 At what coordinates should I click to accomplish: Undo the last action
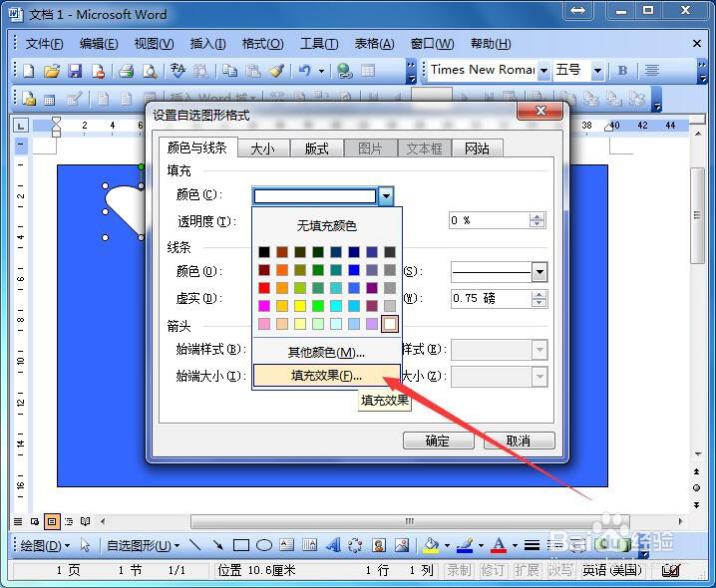coord(305,71)
